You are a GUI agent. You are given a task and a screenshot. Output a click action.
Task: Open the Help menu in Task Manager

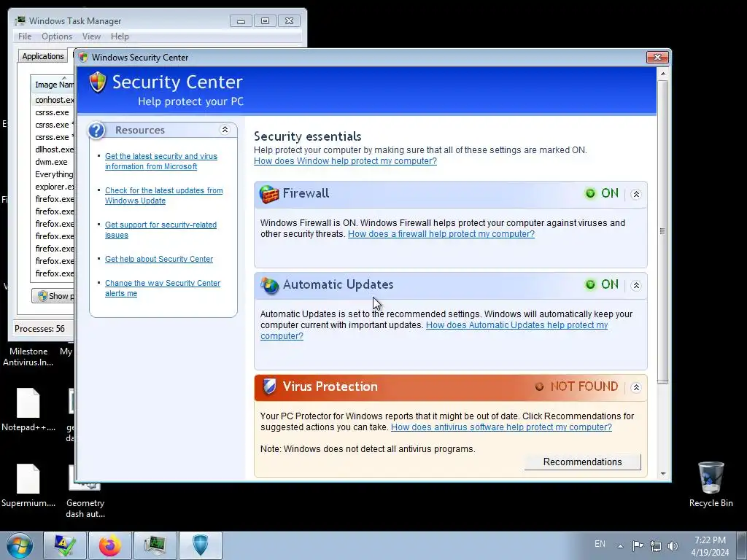(120, 36)
